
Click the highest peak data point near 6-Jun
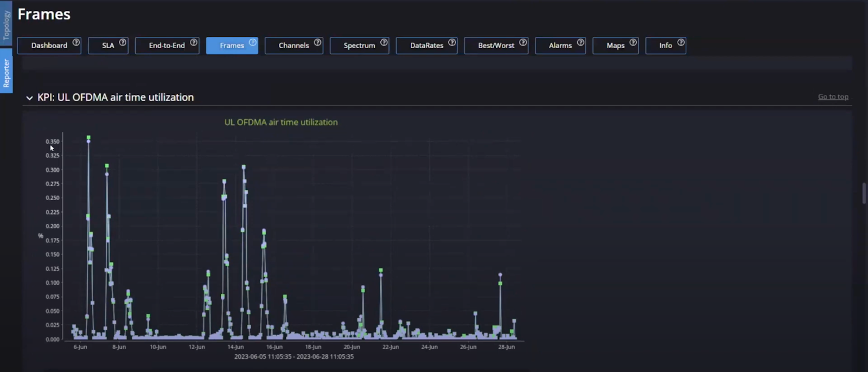coord(88,138)
